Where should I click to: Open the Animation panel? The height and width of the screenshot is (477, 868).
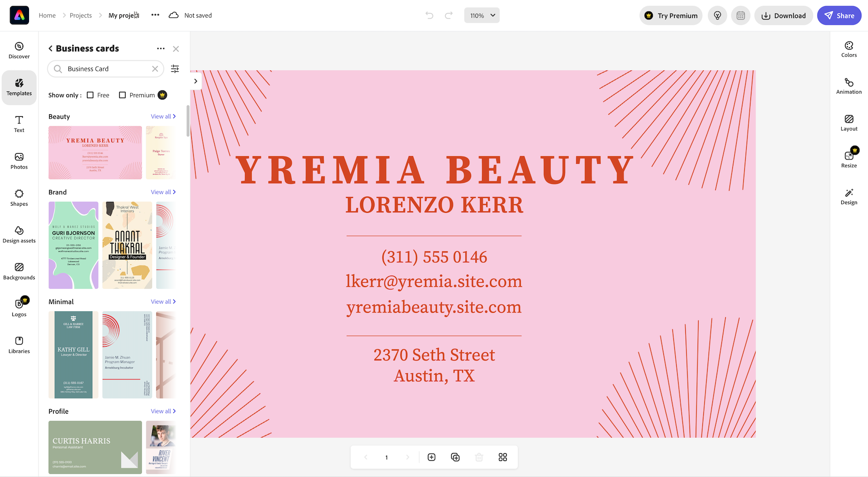click(x=848, y=86)
